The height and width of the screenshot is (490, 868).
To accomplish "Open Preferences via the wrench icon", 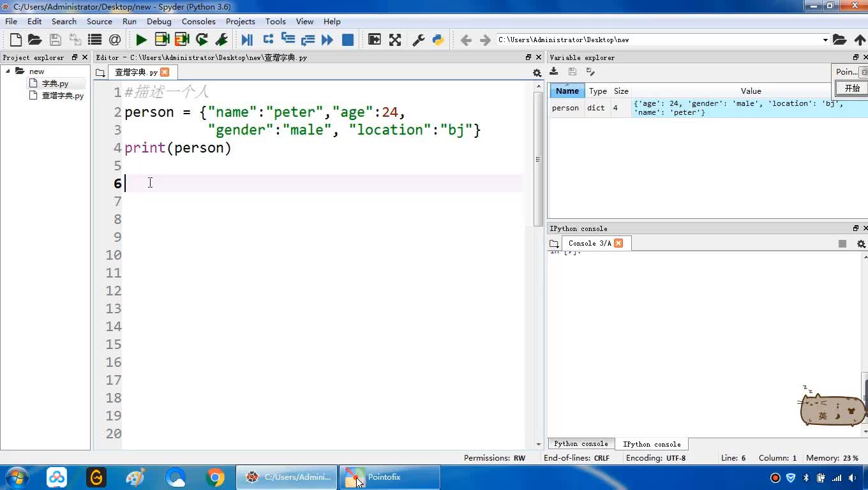I will click(418, 40).
